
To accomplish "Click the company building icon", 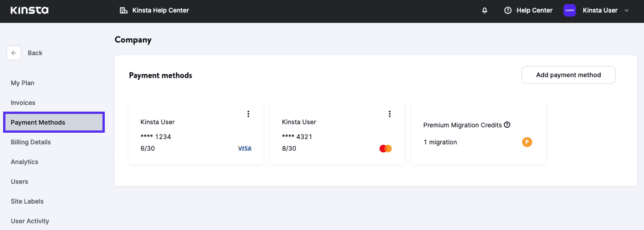I will [x=123, y=10].
